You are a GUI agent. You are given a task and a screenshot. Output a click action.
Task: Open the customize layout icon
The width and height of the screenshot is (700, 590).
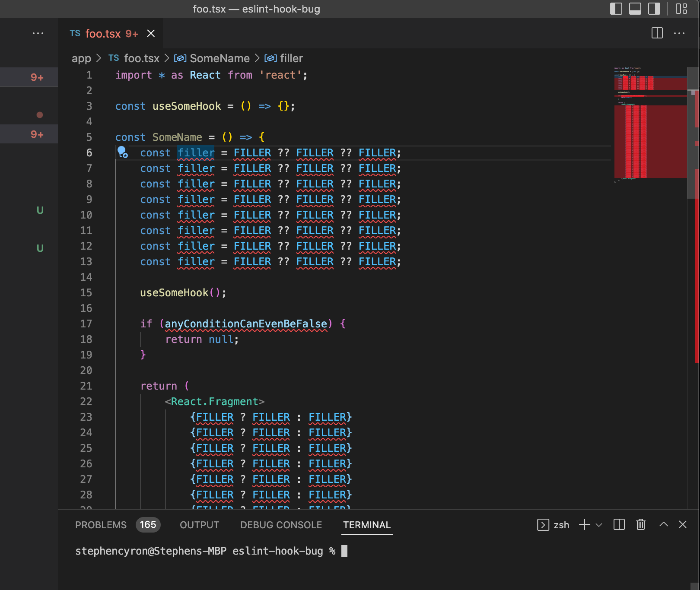[x=681, y=9]
